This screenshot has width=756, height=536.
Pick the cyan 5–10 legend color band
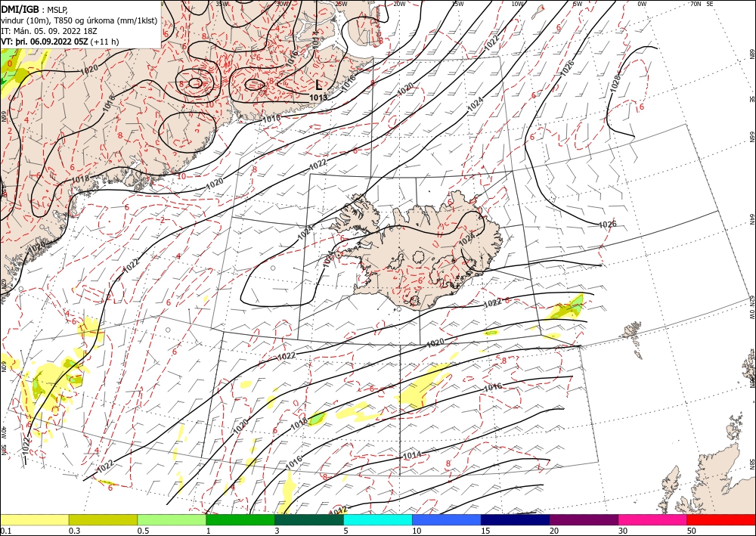tap(378, 519)
